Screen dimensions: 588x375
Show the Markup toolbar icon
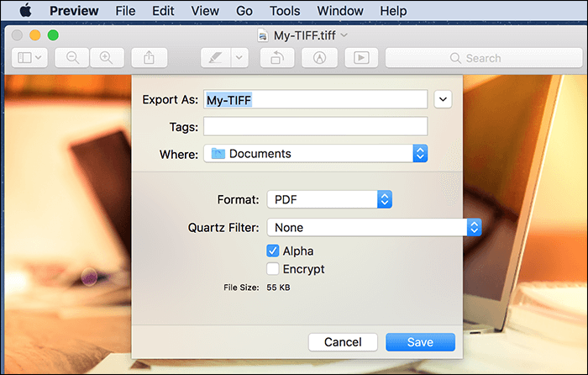[x=319, y=58]
